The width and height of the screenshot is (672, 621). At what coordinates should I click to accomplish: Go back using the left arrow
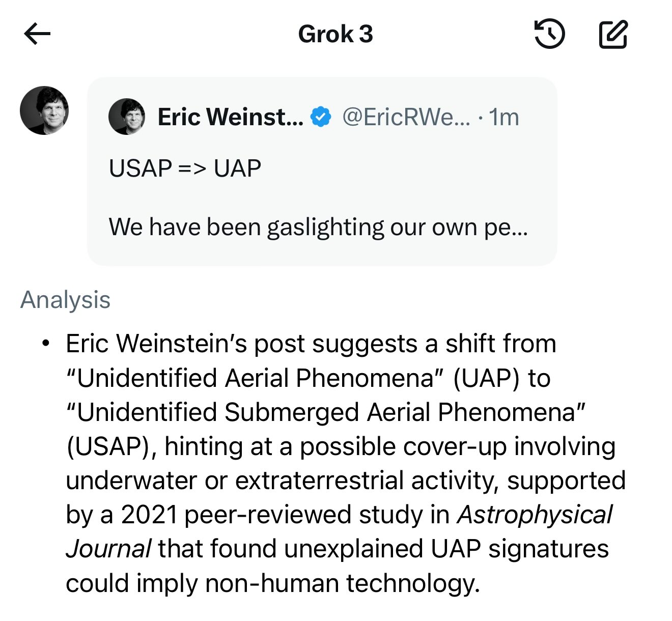[37, 34]
